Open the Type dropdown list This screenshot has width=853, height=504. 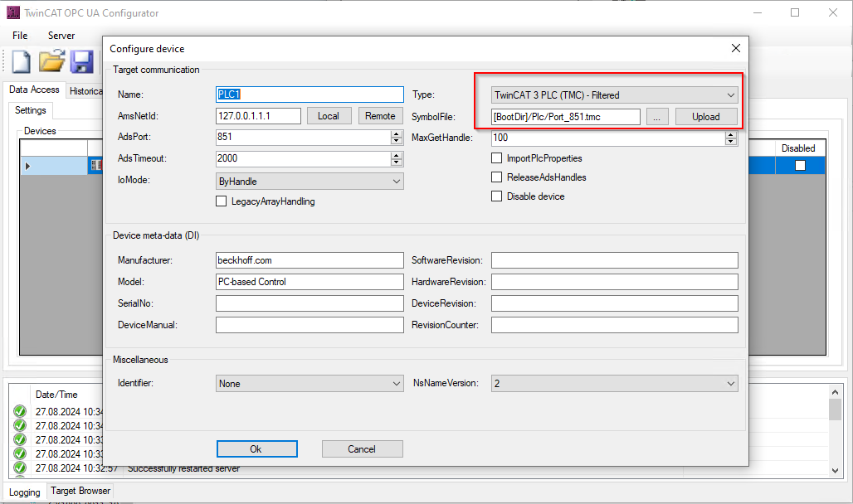pyautogui.click(x=614, y=95)
